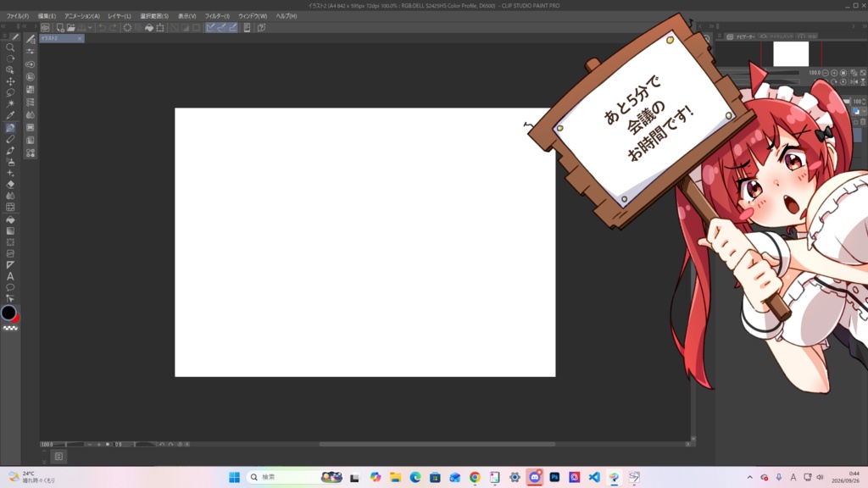Image resolution: width=868 pixels, height=488 pixels.
Task: Select the Blend tool
Action: (10, 196)
